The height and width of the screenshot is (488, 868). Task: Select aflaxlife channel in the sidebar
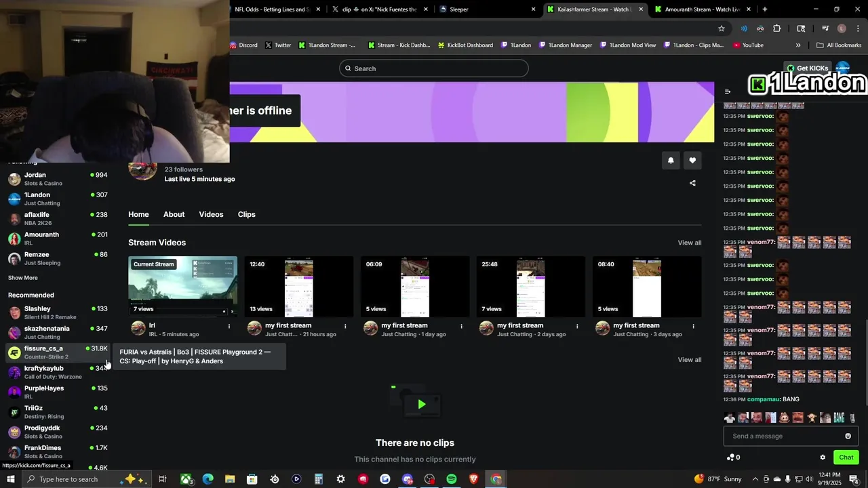58,219
